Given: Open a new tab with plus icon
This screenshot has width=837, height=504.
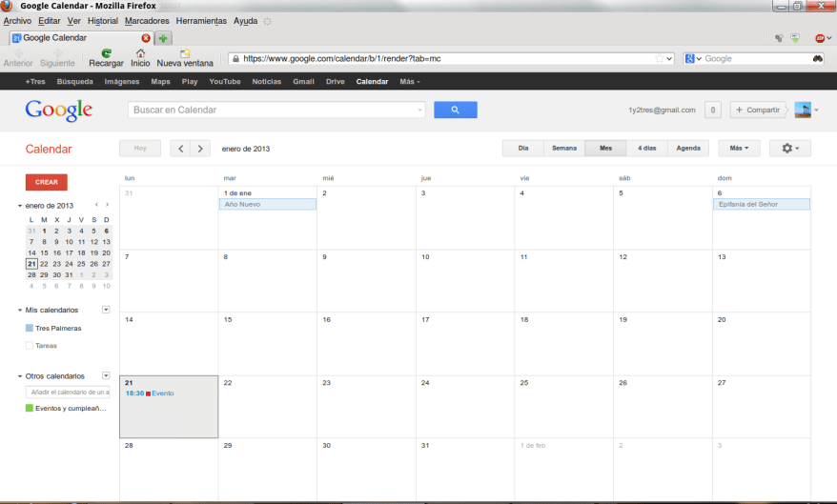Looking at the screenshot, I should click(163, 38).
